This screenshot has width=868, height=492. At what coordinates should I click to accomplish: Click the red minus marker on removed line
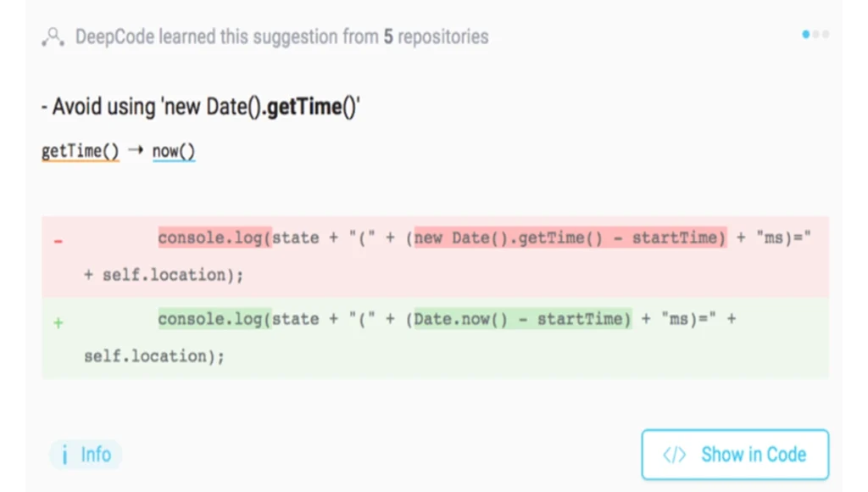coord(58,241)
